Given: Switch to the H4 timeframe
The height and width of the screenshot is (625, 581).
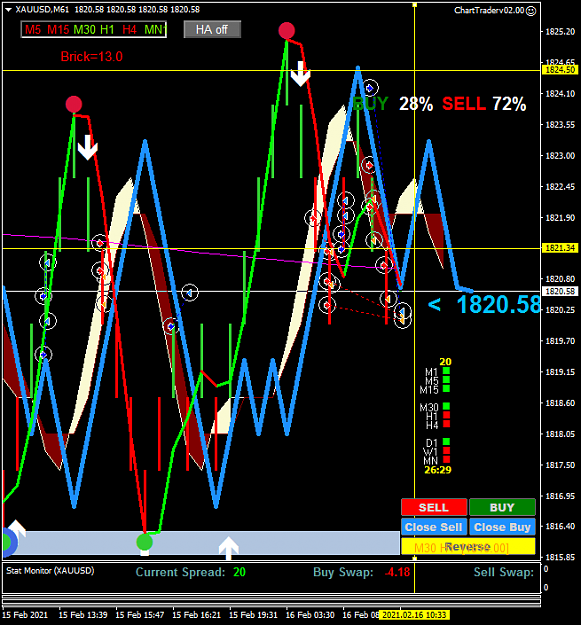Looking at the screenshot, I should point(130,29).
